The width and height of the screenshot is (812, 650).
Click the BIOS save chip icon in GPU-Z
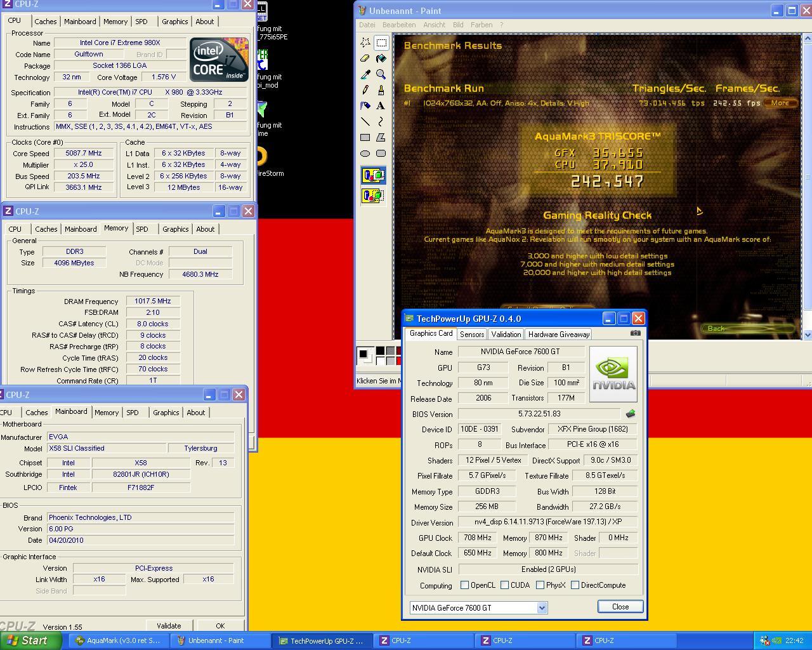[x=630, y=413]
